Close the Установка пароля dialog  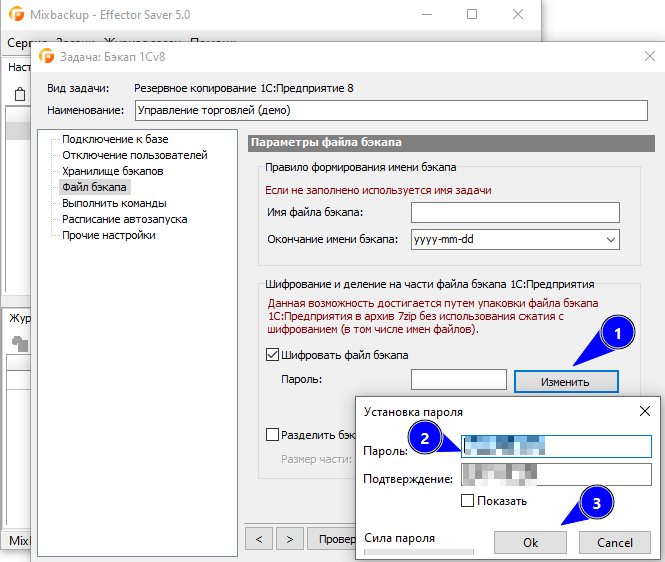(645, 411)
